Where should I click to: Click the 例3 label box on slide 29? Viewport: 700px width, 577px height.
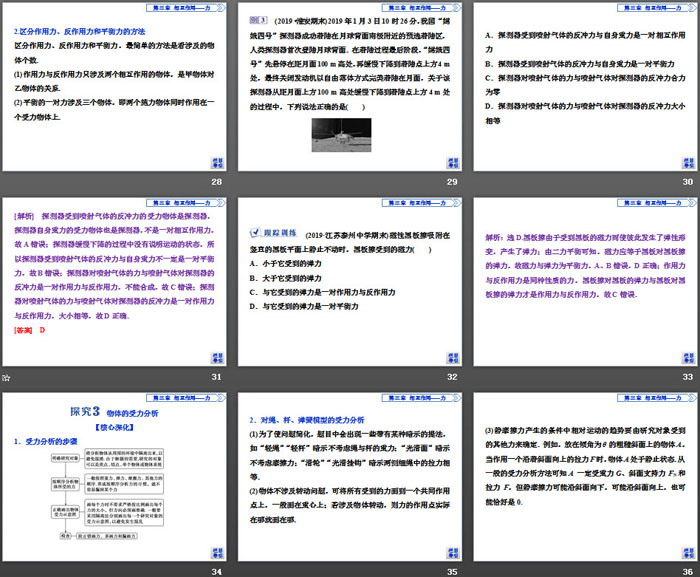[259, 19]
